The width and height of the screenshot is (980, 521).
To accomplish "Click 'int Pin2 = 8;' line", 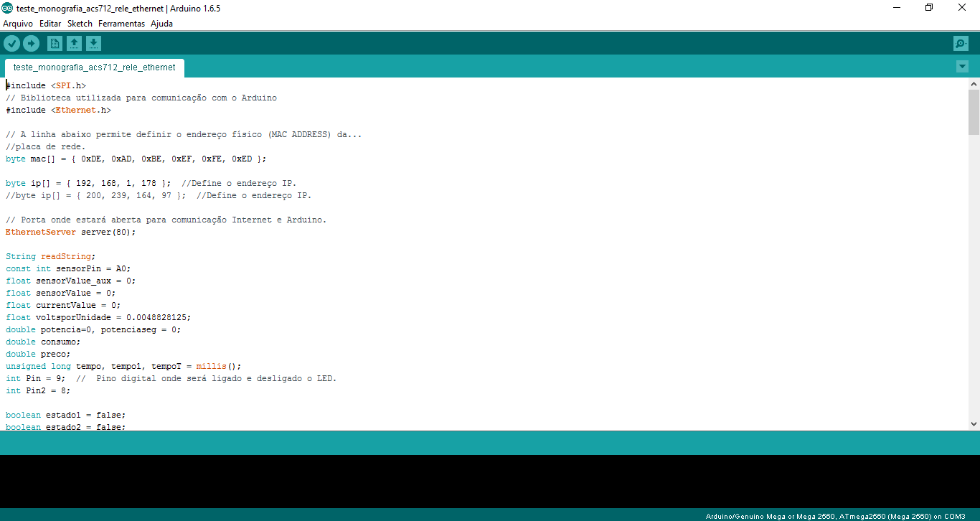I will click(x=38, y=390).
